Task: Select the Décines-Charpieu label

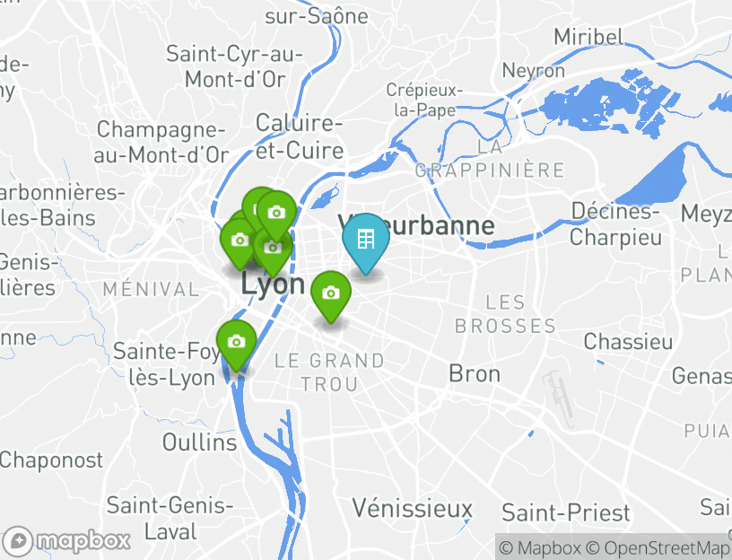Action: (615, 224)
